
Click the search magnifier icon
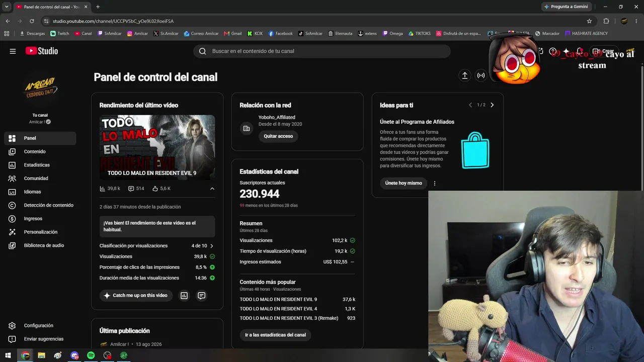point(202,51)
